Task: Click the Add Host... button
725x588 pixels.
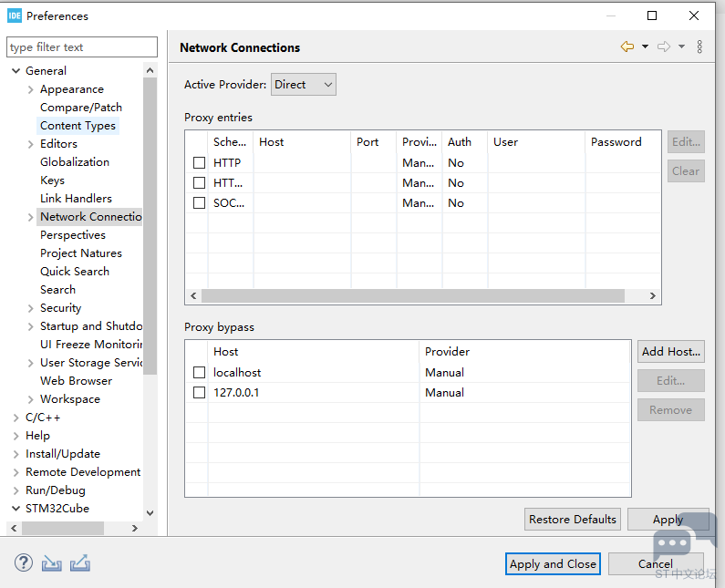Action: pos(671,352)
